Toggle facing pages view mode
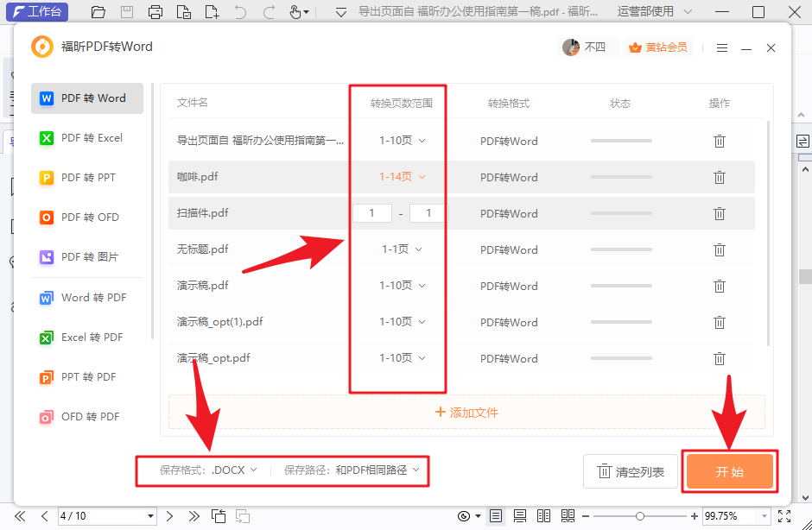The height and width of the screenshot is (530, 812). [545, 515]
